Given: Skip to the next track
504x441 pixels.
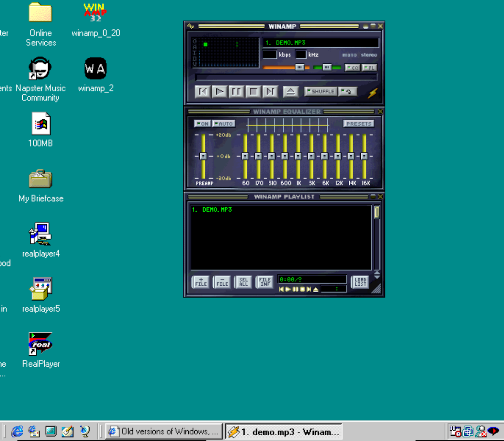Looking at the screenshot, I should pos(270,92).
